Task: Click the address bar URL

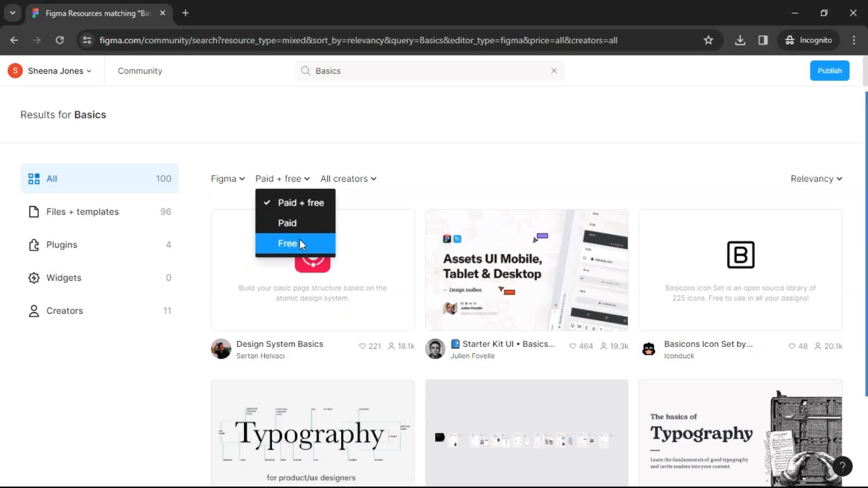Action: click(358, 40)
